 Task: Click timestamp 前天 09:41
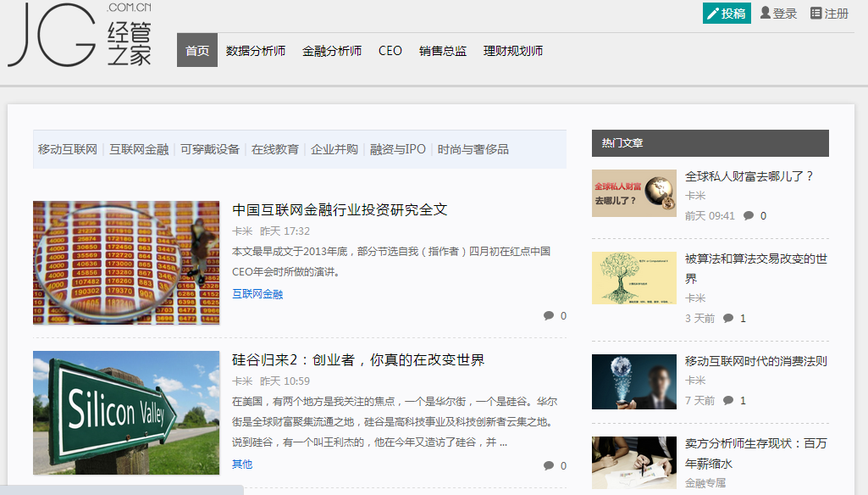(710, 215)
